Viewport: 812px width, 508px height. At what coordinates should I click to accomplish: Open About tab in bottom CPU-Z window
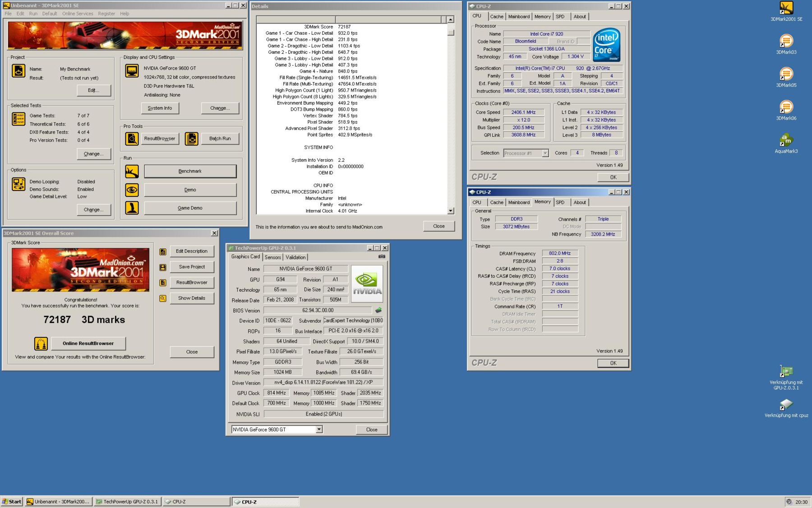580,202
